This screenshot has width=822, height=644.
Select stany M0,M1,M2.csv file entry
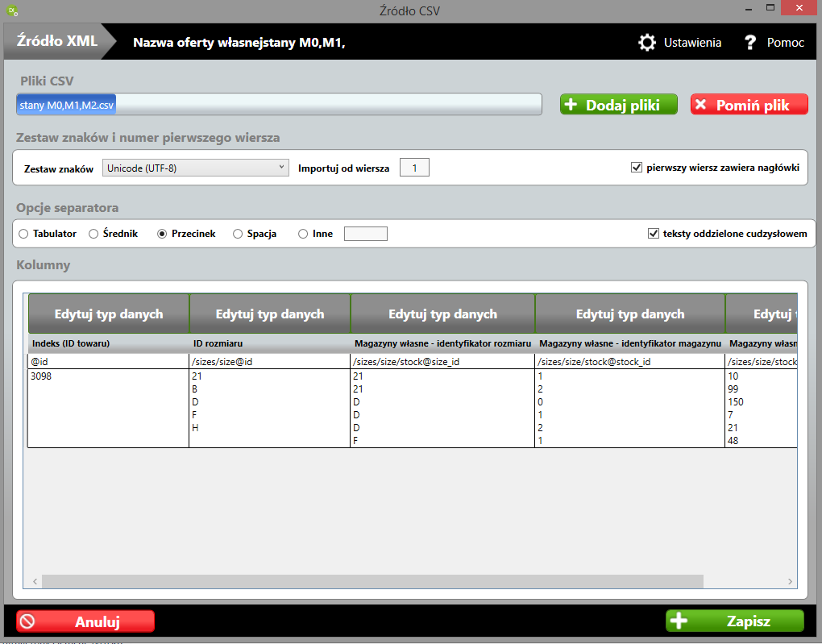67,105
